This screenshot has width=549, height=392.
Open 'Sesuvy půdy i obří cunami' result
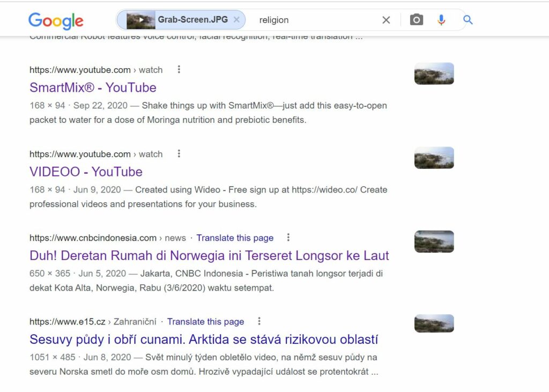click(204, 339)
